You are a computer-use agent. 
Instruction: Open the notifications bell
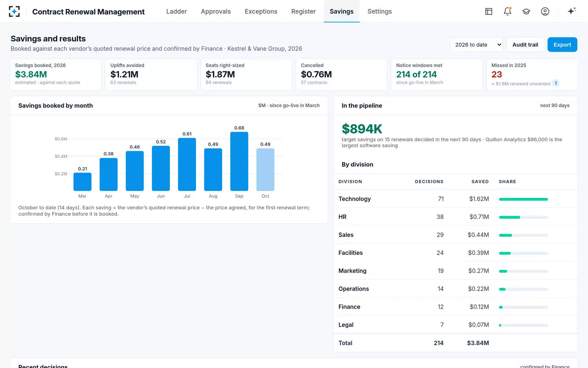[508, 11]
